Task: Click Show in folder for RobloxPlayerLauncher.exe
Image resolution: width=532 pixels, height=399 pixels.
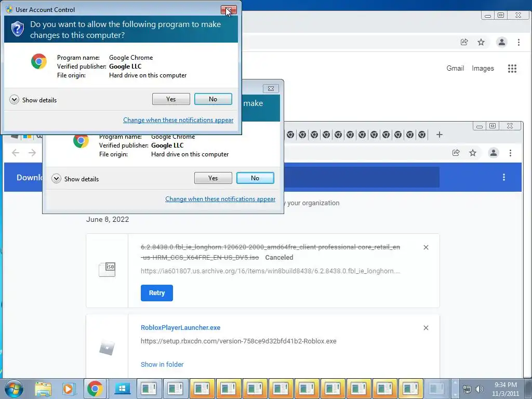Action: [162, 364]
